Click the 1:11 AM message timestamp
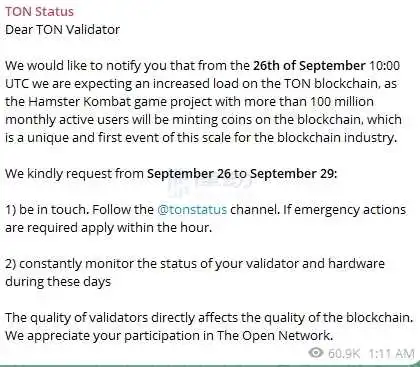 (391, 353)
